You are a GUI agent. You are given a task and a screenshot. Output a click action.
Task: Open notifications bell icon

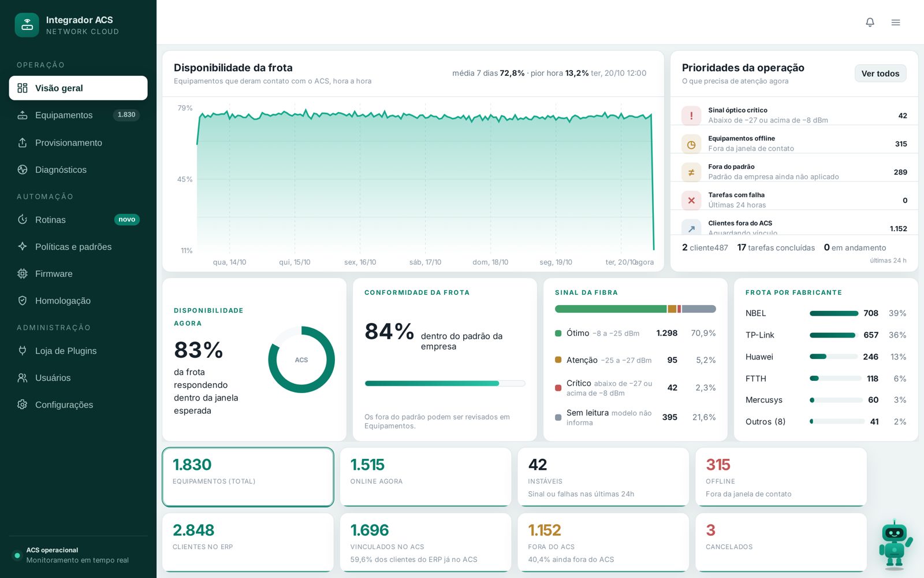(870, 22)
